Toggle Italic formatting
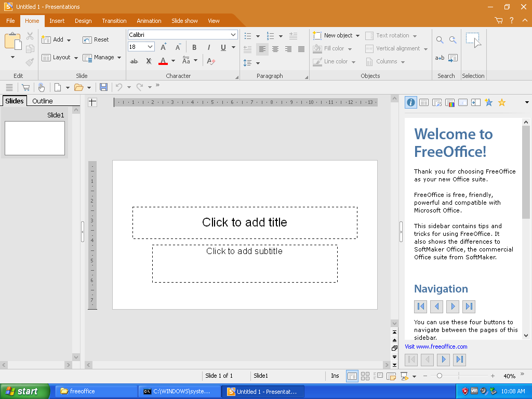Screen dimensions: 532x399 209,47
